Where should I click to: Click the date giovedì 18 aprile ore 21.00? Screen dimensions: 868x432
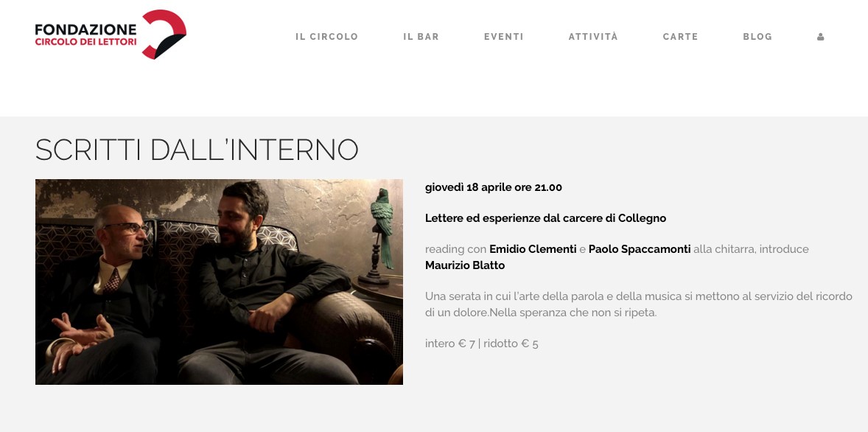coord(493,187)
